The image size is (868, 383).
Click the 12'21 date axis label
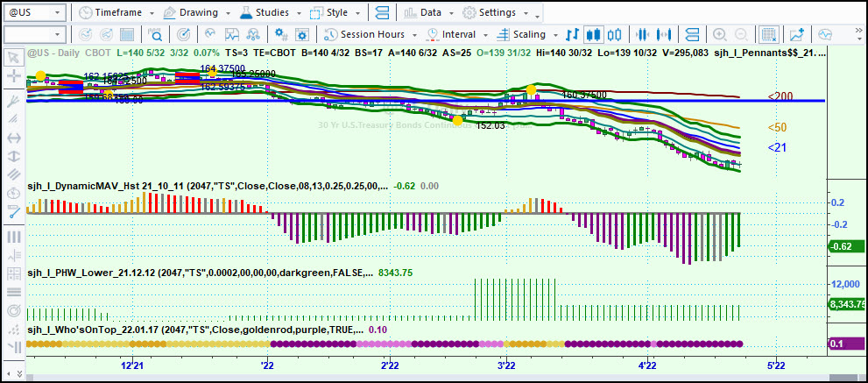pos(131,365)
